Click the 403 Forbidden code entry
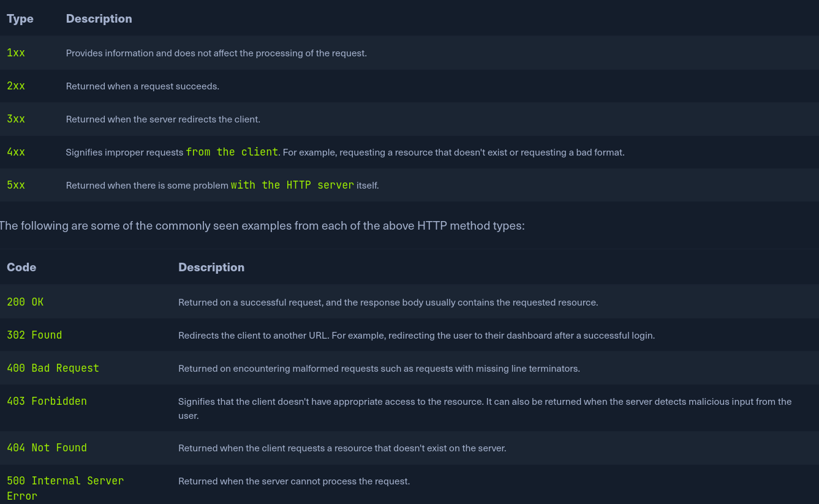819x504 pixels. (47, 401)
